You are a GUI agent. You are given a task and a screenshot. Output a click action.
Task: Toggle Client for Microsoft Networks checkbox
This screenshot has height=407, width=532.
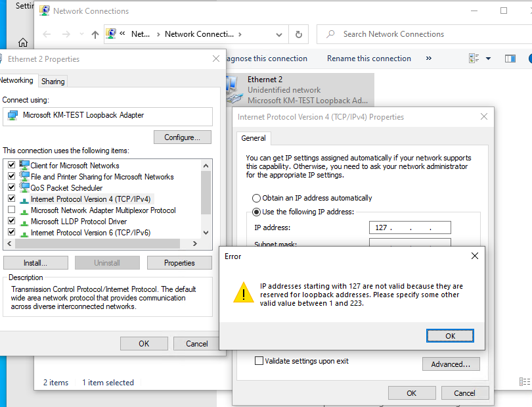point(12,165)
